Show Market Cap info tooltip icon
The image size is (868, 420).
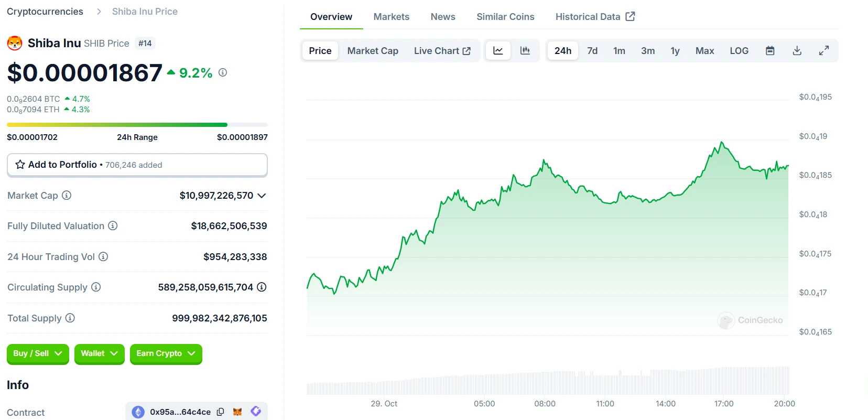tap(67, 195)
